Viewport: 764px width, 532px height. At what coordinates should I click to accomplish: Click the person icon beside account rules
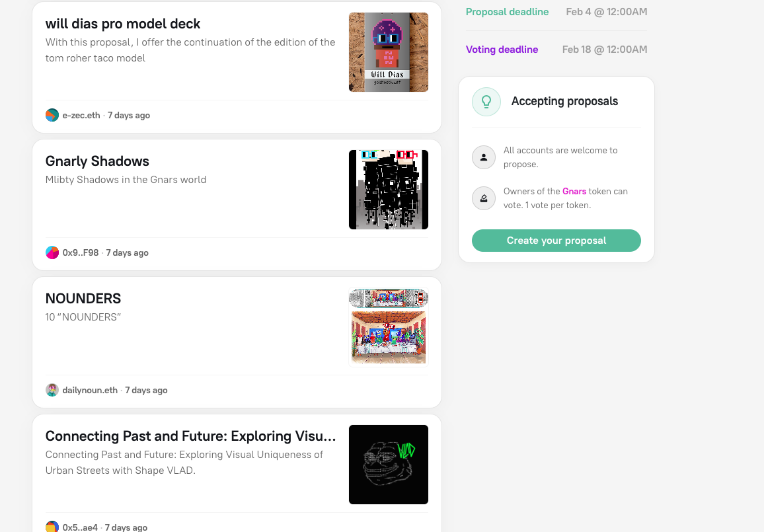pyautogui.click(x=484, y=157)
